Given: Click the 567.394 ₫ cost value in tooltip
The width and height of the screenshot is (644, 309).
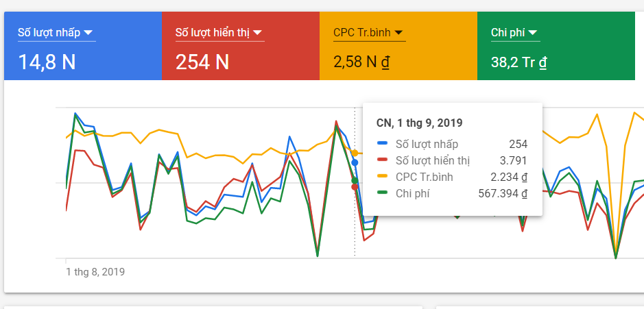Looking at the screenshot, I should coord(502,193).
